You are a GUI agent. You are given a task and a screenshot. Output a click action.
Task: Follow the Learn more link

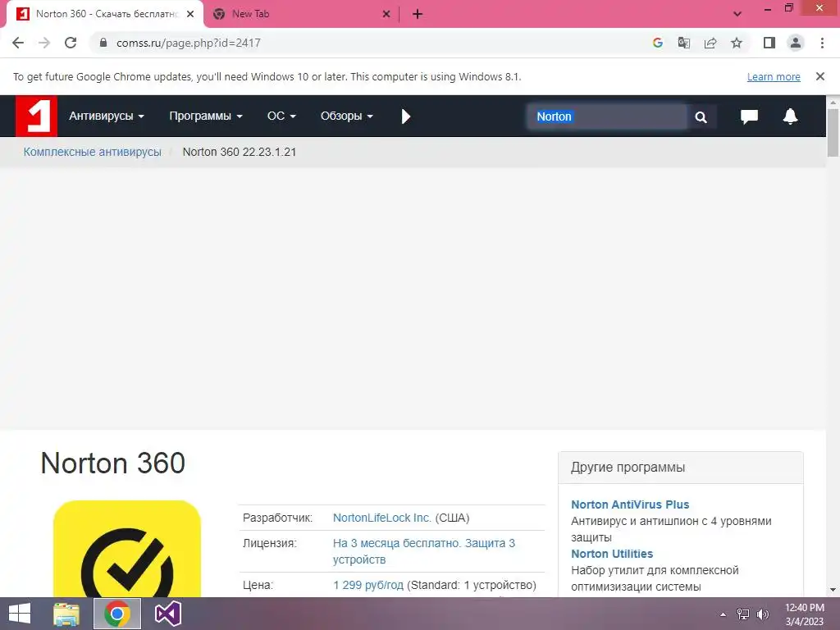pyautogui.click(x=774, y=76)
